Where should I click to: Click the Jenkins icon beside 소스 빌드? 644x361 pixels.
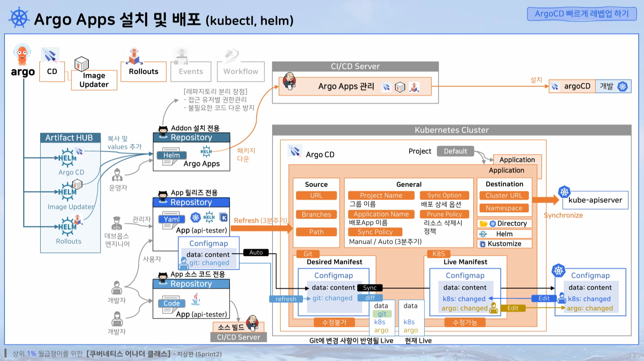(252, 322)
